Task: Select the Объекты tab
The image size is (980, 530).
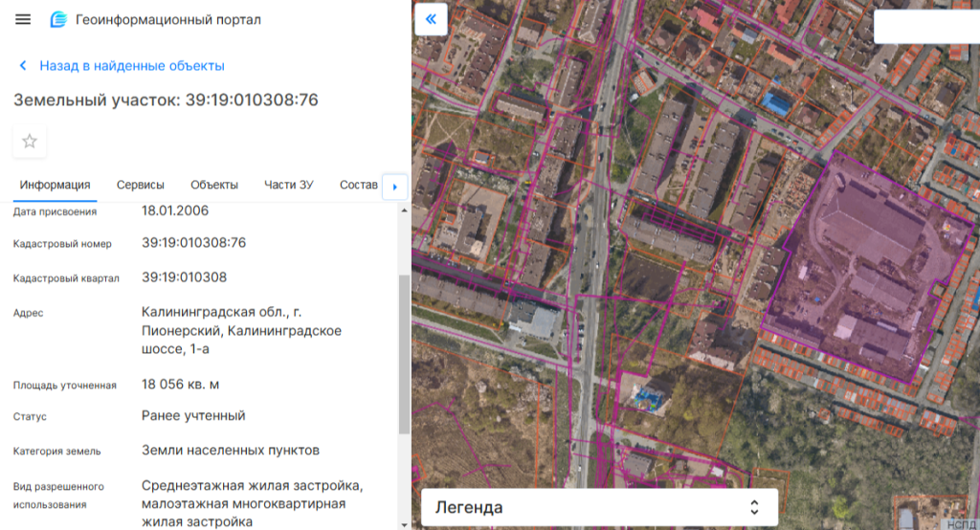Action: (x=213, y=185)
